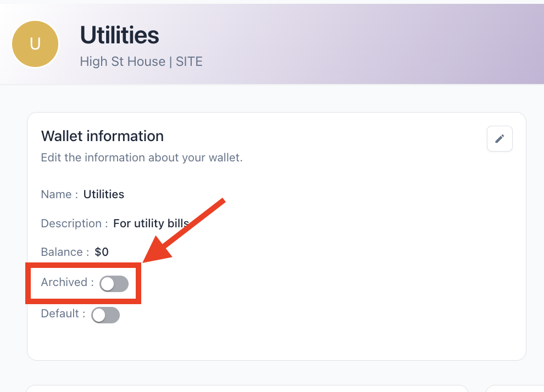Select the For utility bills description text
544x392 pixels.
click(151, 223)
